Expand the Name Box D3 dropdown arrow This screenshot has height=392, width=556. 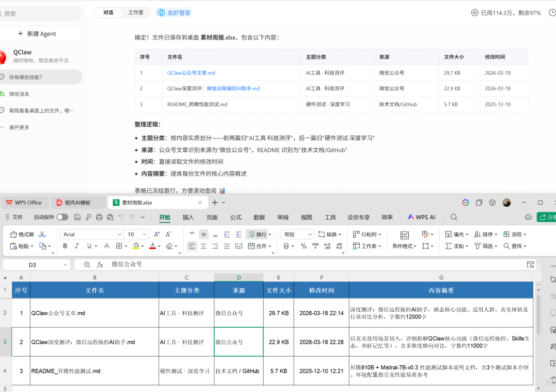coord(65,265)
